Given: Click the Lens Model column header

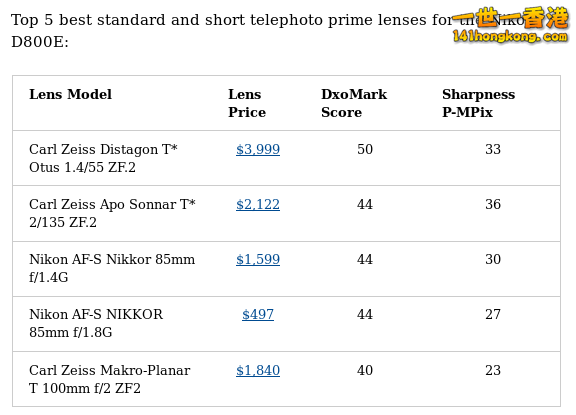Looking at the screenshot, I should 71,94.
